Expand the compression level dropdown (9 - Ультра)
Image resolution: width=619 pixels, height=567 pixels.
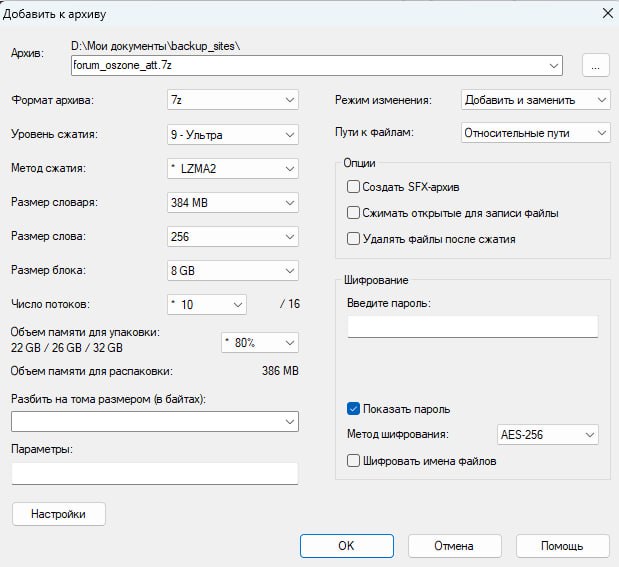click(233, 134)
